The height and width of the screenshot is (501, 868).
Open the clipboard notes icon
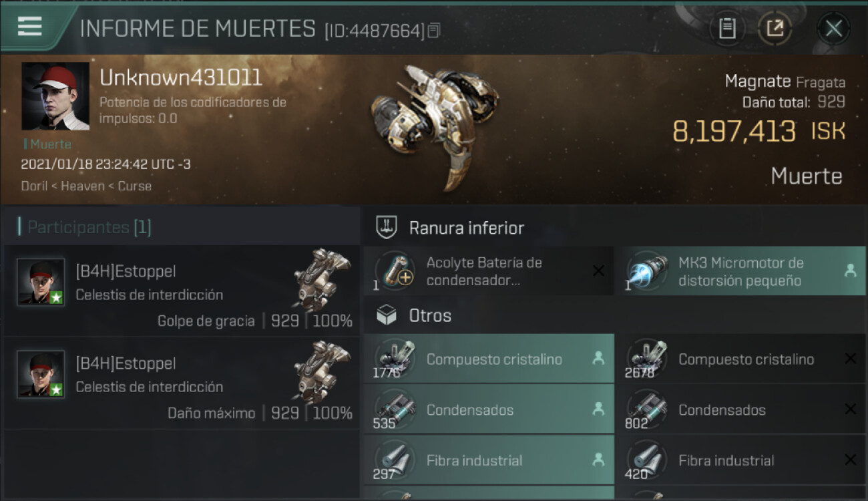(727, 28)
